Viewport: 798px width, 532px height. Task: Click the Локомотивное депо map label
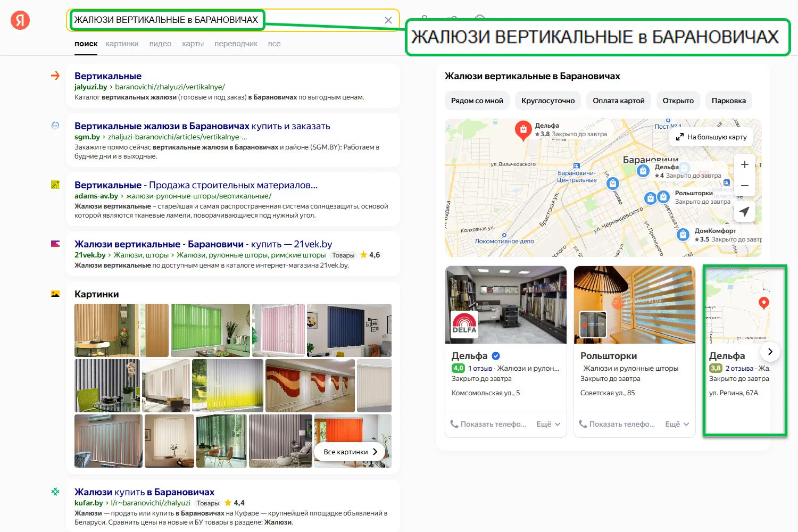point(504,240)
